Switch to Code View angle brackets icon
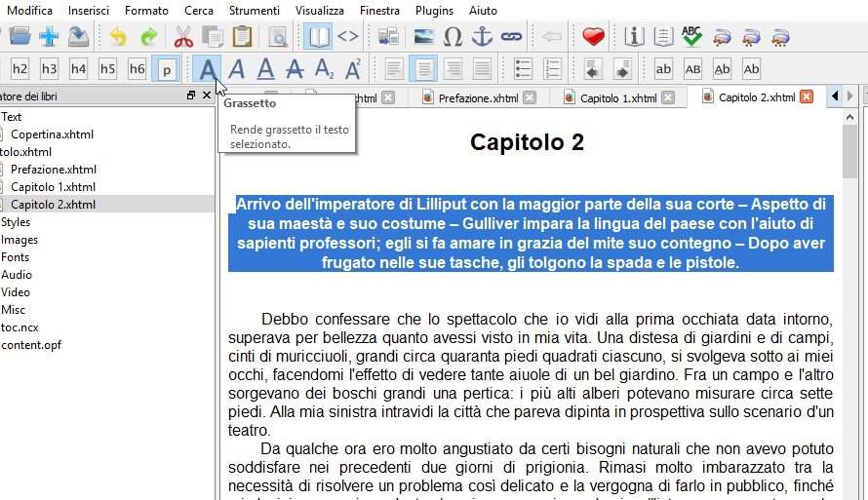Screen dimensions: 868x500 (347, 37)
